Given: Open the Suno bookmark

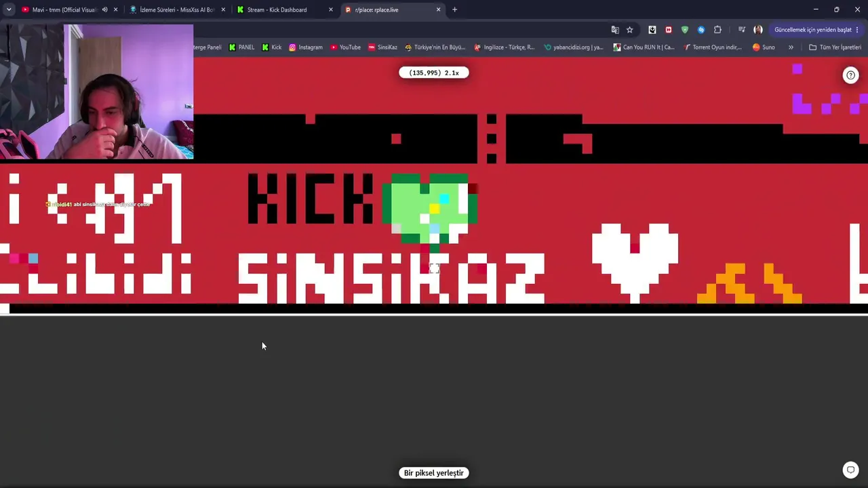Looking at the screenshot, I should (764, 47).
